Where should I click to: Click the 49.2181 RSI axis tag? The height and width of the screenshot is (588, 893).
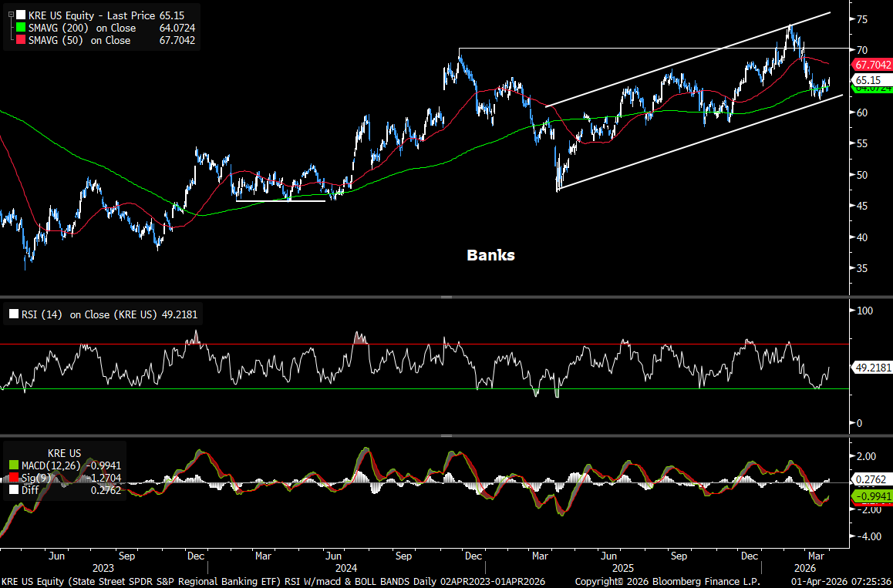tap(871, 368)
